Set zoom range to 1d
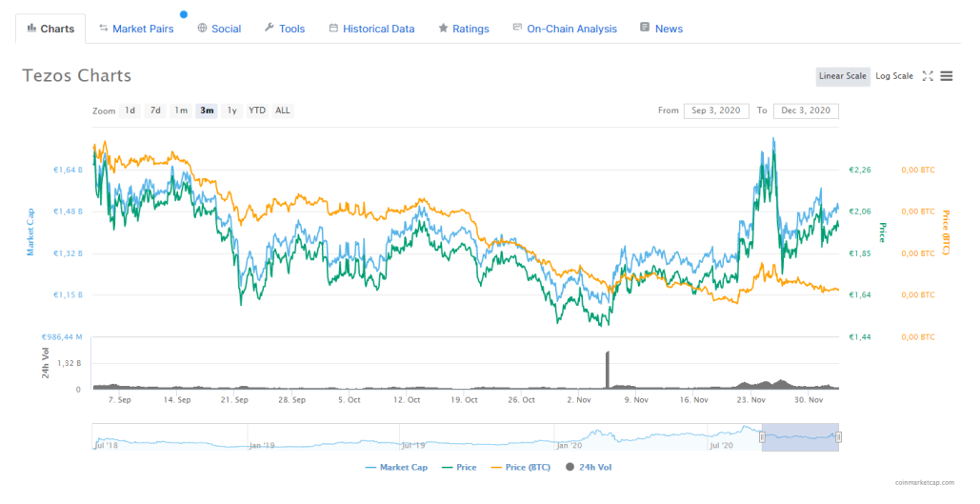The image size is (980, 504). [x=130, y=111]
